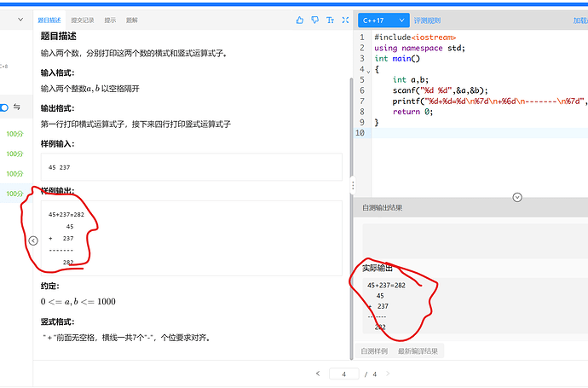Open the 自测样例 tab
The width and height of the screenshot is (588, 388).
click(x=374, y=351)
